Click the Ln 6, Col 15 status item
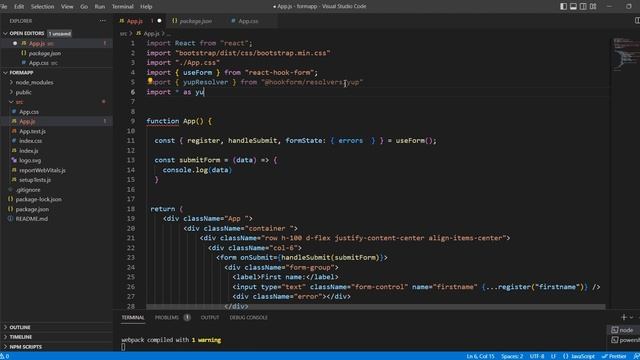Viewport: 640px width, 360px height. (480, 356)
